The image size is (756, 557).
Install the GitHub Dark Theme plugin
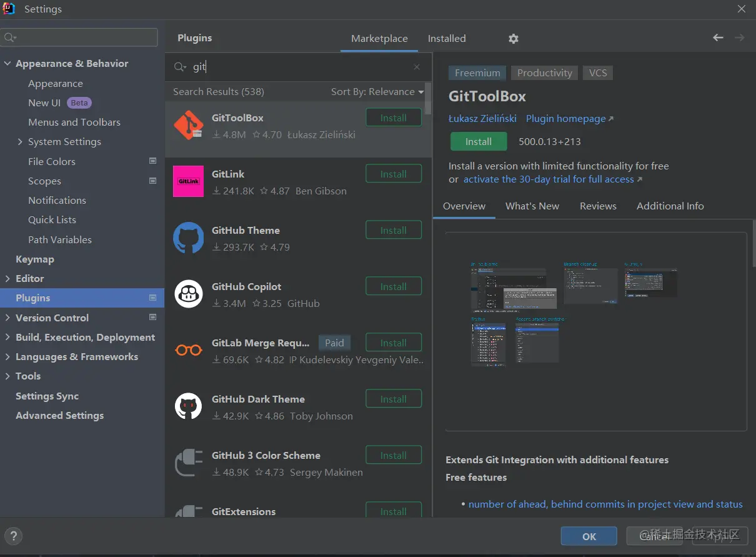coord(394,399)
